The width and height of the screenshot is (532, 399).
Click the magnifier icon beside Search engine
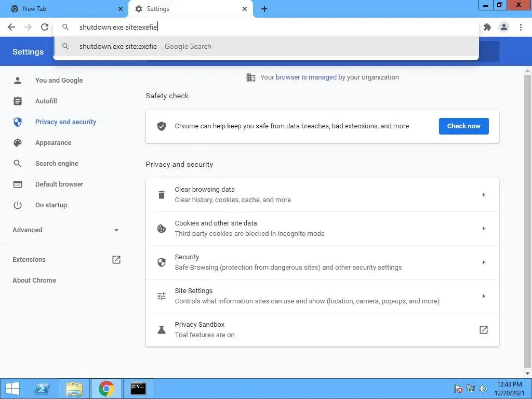(x=18, y=164)
